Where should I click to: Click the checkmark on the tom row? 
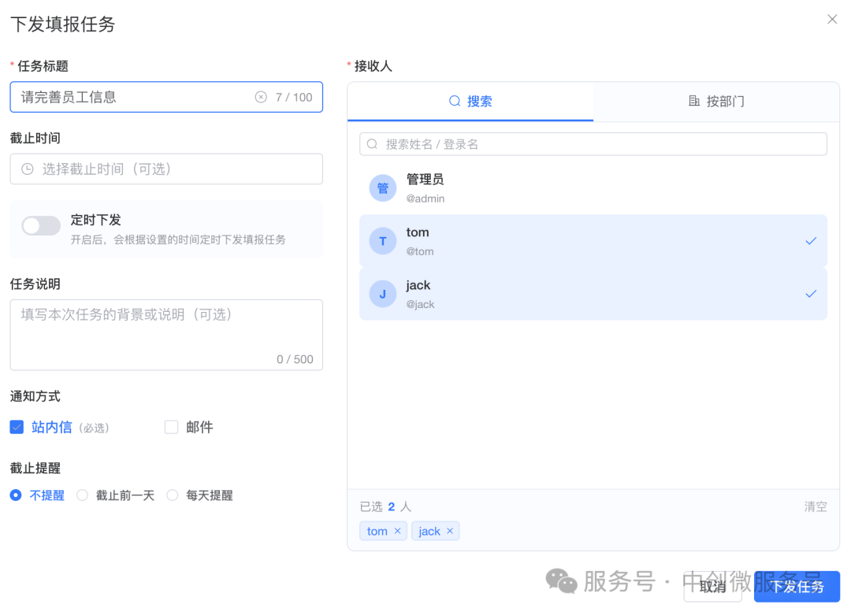pos(811,241)
